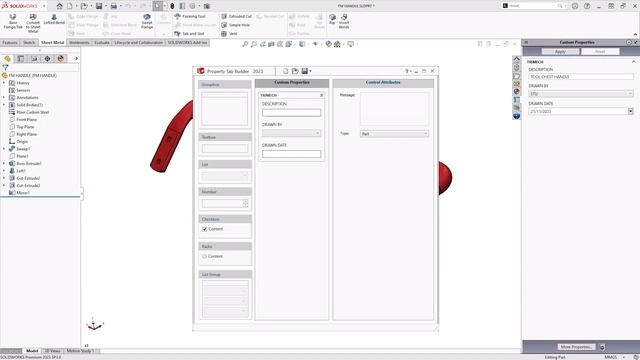This screenshot has height=360, width=640.
Task: Expand the Solid Bodies(1) node
Action: pos(4,105)
